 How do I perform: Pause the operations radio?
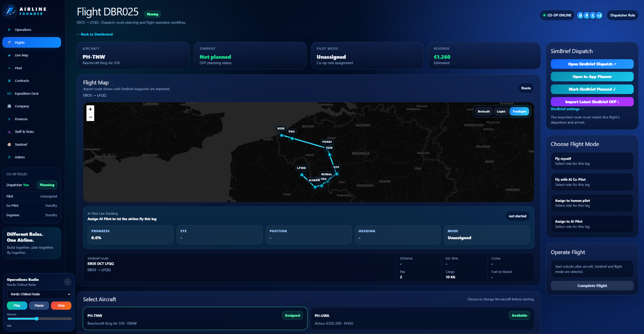(39, 305)
